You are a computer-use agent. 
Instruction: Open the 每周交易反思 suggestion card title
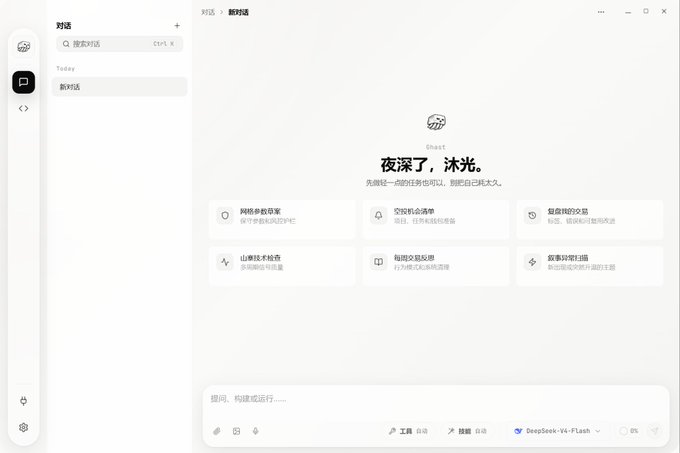414,257
